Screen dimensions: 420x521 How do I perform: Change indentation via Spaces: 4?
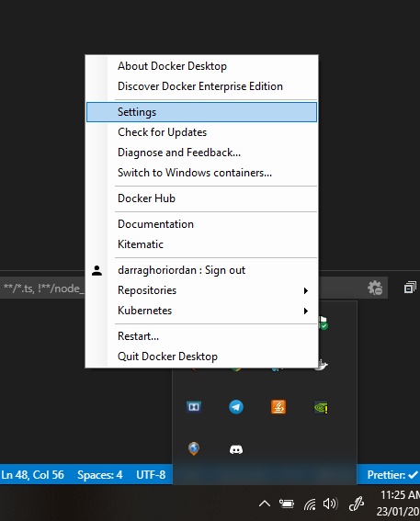pos(99,475)
